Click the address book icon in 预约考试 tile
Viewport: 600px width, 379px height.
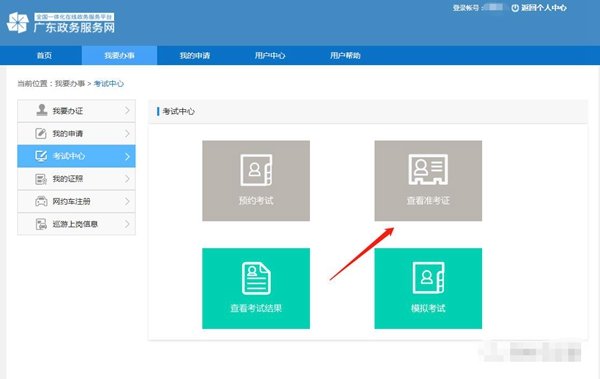coord(256,170)
